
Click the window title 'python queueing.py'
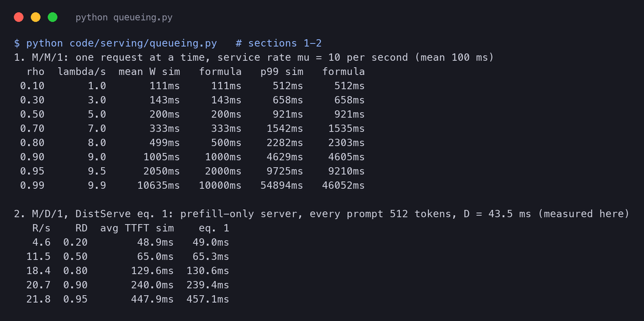pyautogui.click(x=124, y=18)
